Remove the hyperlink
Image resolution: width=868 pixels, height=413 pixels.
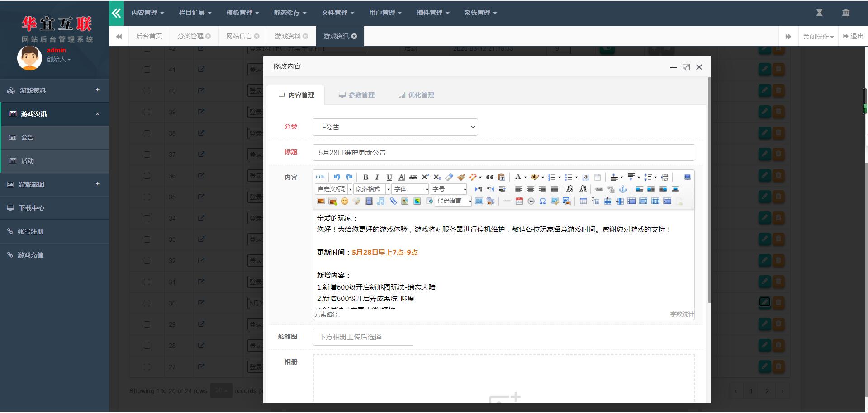coord(611,189)
